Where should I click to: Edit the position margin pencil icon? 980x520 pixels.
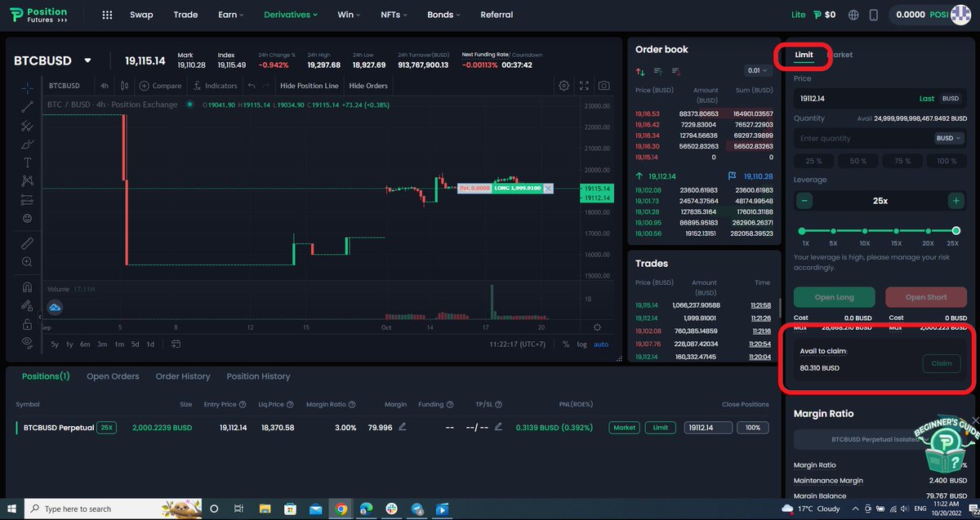point(402,427)
